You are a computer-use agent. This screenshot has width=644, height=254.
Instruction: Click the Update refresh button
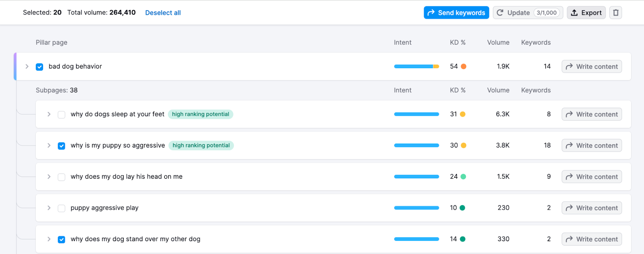(528, 12)
